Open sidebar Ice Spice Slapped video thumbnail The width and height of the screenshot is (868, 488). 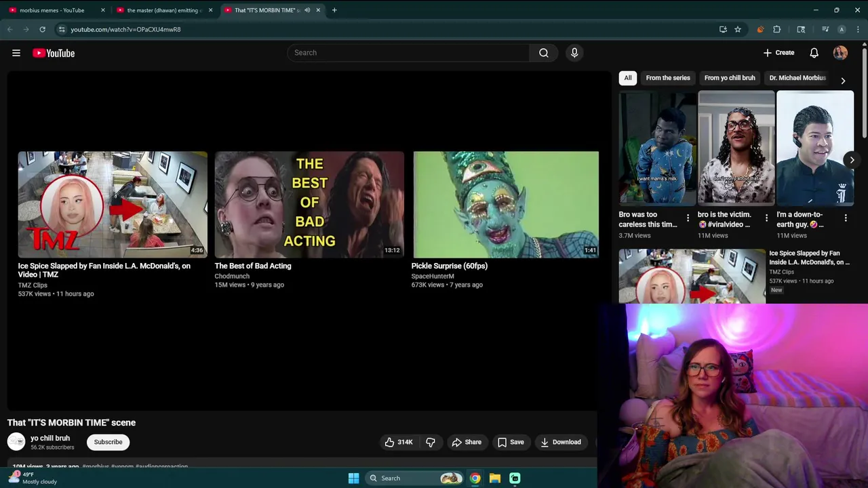click(x=692, y=276)
